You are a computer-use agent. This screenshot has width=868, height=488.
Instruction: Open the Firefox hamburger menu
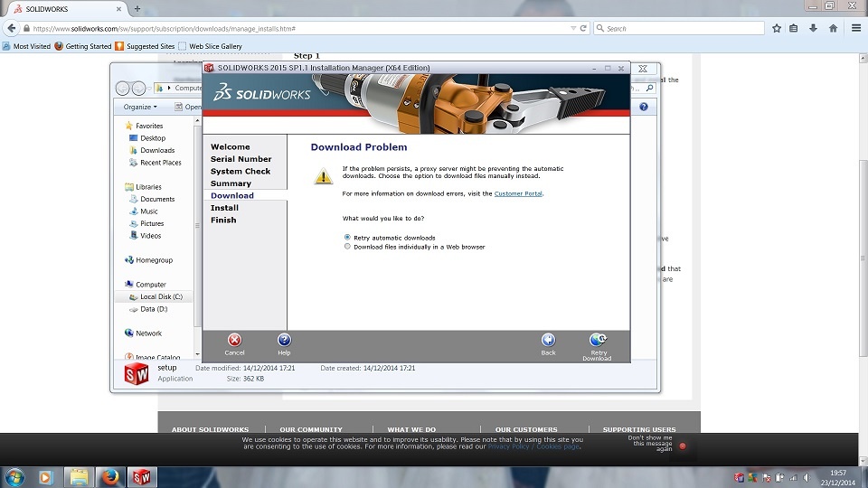pos(856,28)
